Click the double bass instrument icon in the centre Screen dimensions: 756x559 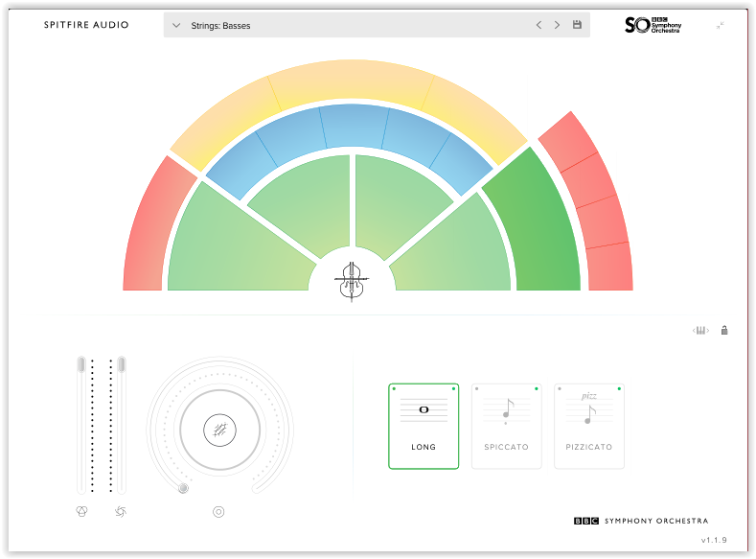click(352, 282)
